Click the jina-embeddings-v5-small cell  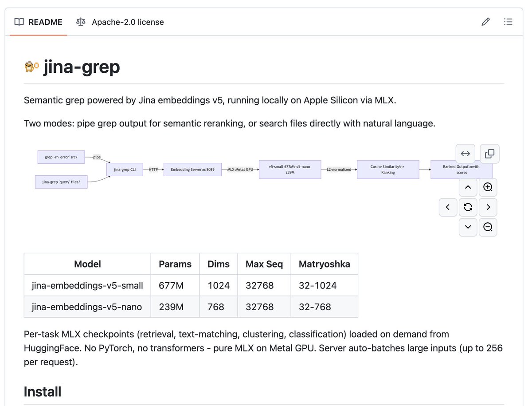click(x=87, y=285)
